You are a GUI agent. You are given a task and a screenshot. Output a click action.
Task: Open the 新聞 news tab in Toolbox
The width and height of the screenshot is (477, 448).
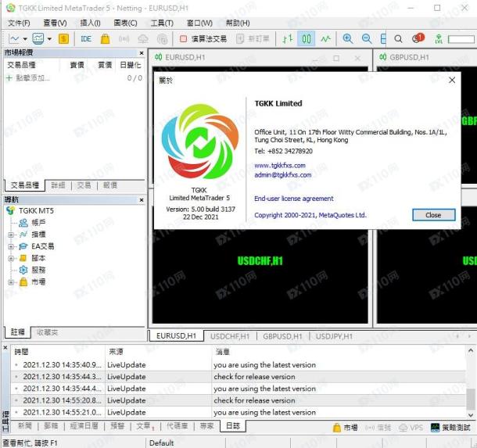(x=25, y=426)
